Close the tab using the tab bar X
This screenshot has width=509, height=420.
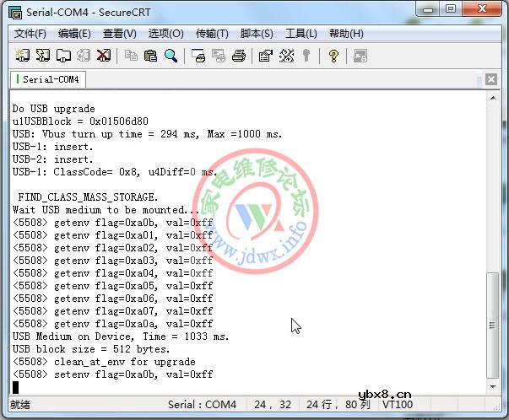[490, 80]
